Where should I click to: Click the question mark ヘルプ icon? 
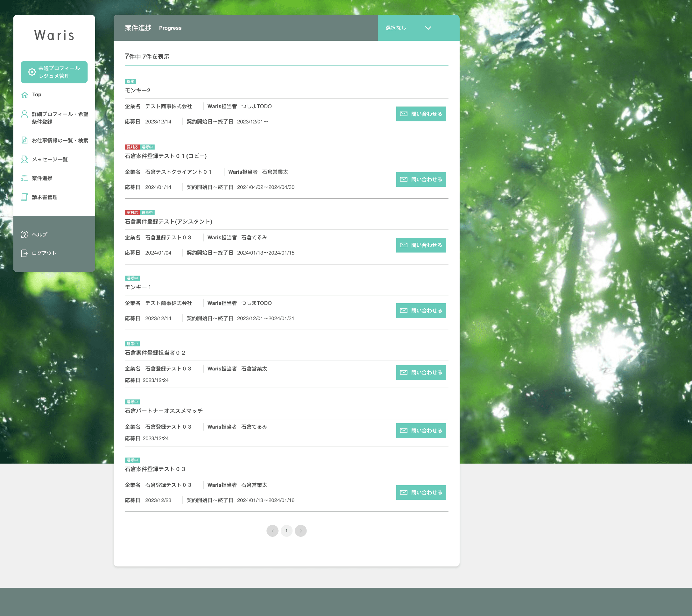(x=25, y=234)
